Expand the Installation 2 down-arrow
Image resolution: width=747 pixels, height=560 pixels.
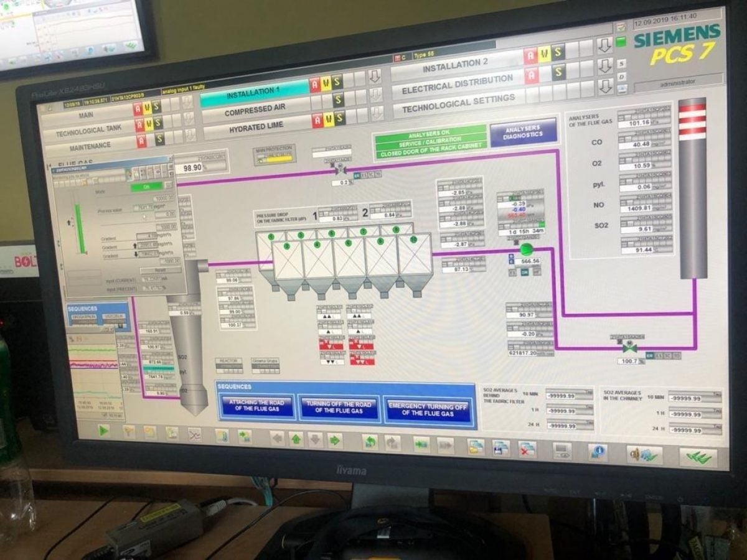[x=604, y=45]
